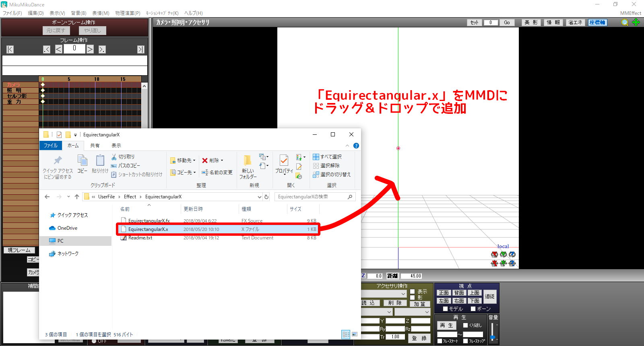644x346 pixels.
Task: Click the red X Delete icon
Action: coord(205,160)
